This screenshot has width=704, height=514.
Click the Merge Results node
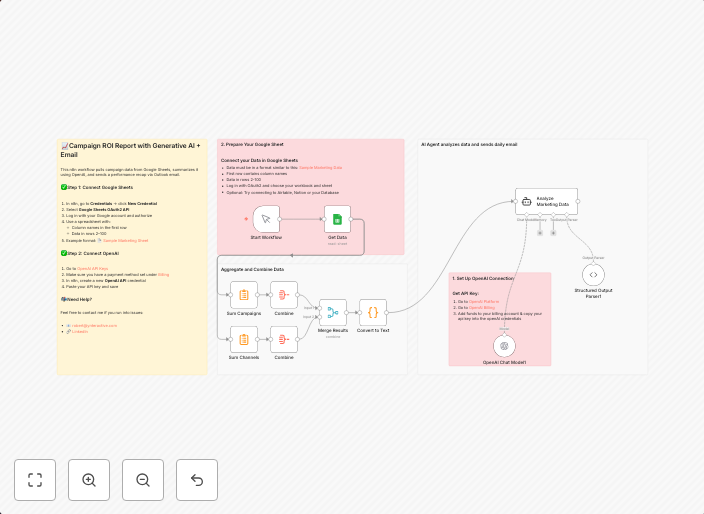click(x=333, y=312)
